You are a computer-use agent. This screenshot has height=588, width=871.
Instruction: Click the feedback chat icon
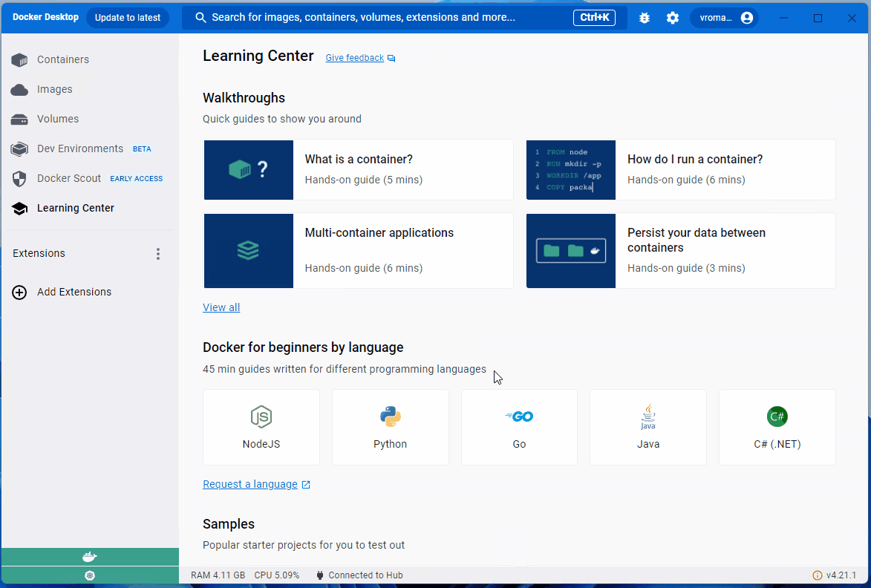coord(391,59)
